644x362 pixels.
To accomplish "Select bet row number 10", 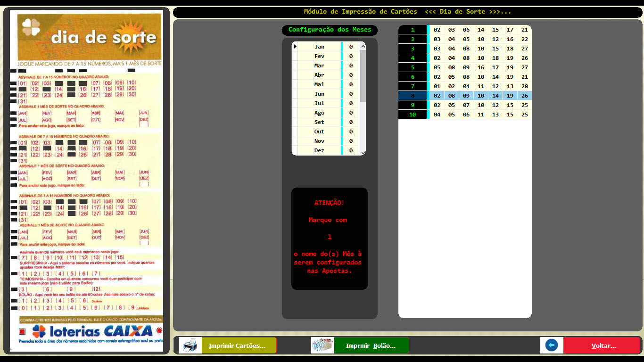I will tap(413, 115).
